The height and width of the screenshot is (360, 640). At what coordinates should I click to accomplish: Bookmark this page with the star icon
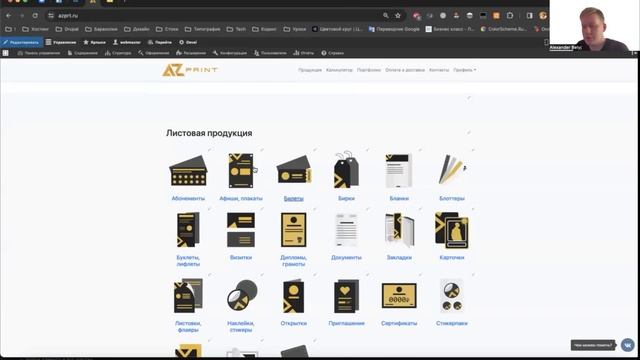tap(398, 16)
